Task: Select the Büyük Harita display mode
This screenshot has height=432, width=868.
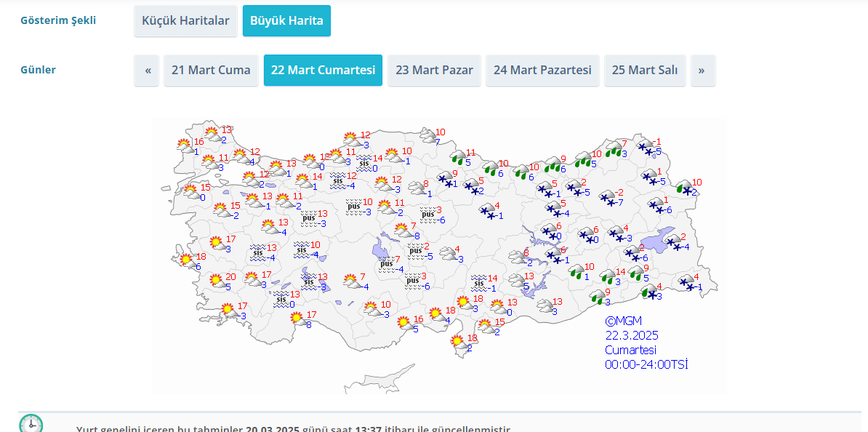Action: click(286, 21)
